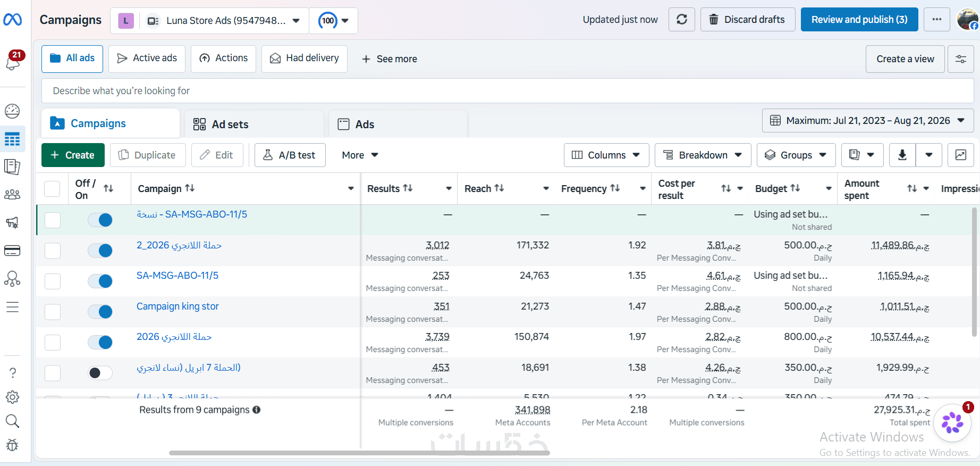Open the billing card icon in sidebar
Image resolution: width=980 pixels, height=466 pixels.
click(x=12, y=251)
